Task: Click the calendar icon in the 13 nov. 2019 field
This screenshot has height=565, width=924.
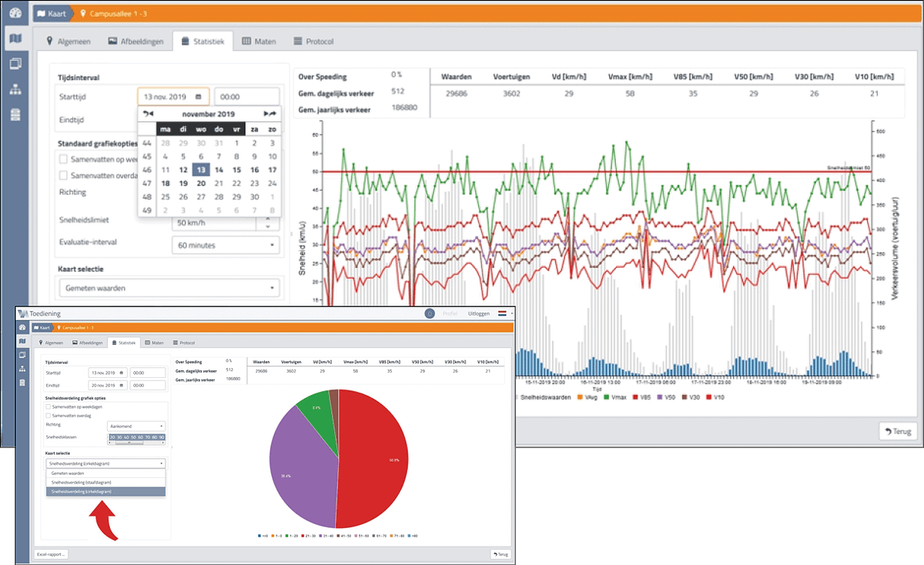Action: (x=199, y=97)
